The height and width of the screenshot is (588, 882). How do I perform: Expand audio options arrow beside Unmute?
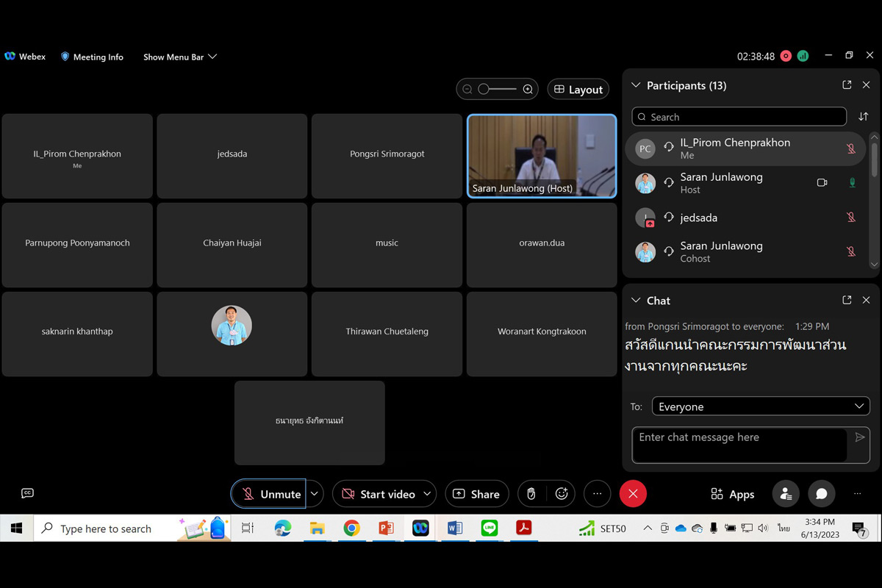[x=315, y=494]
